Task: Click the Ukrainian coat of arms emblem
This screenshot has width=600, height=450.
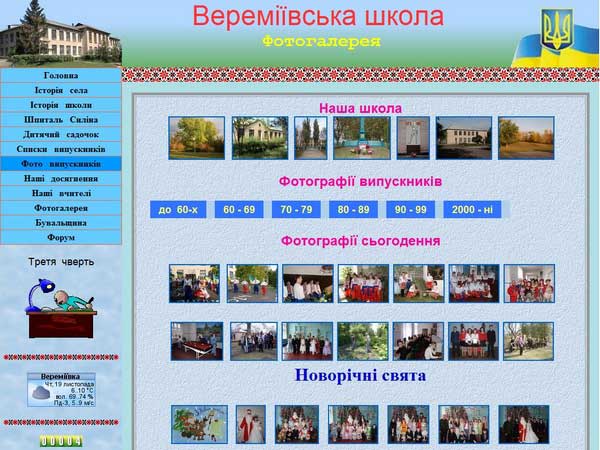Action: (555, 30)
